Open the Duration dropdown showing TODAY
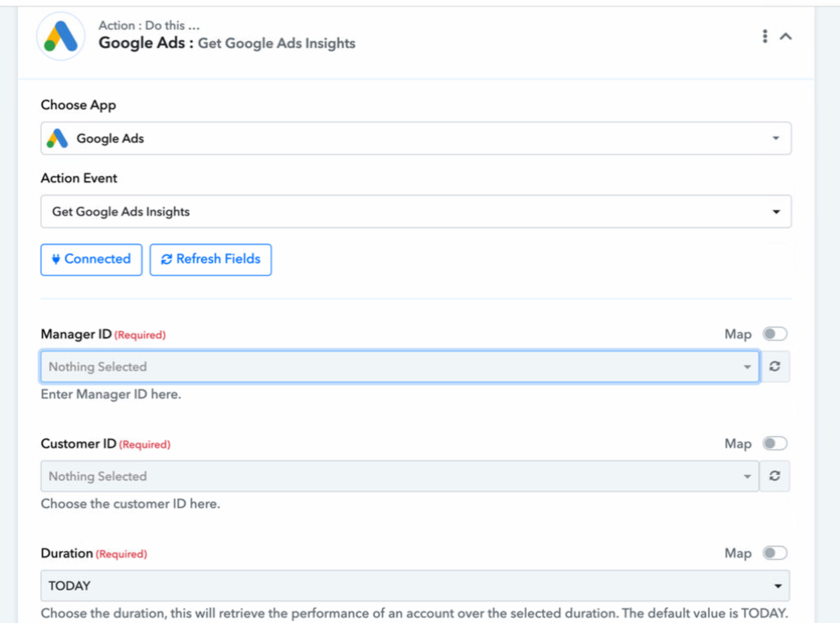The width and height of the screenshot is (840, 623). pyautogui.click(x=415, y=586)
